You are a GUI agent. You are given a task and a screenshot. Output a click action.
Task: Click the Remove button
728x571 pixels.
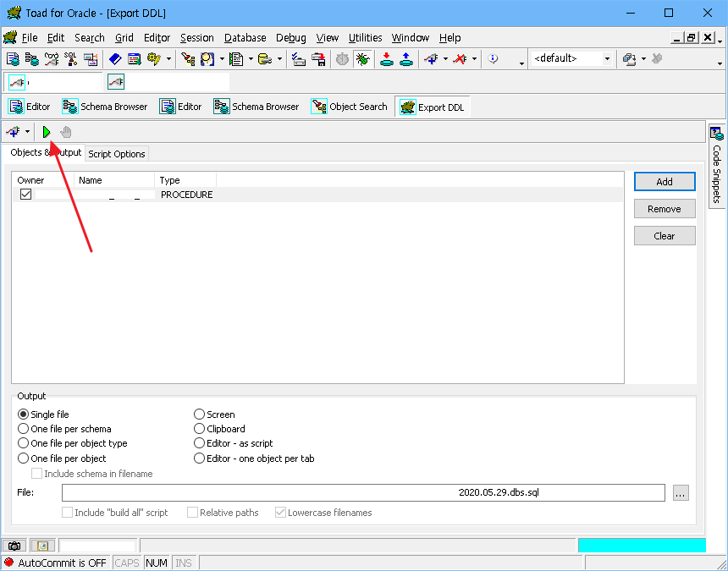click(665, 209)
